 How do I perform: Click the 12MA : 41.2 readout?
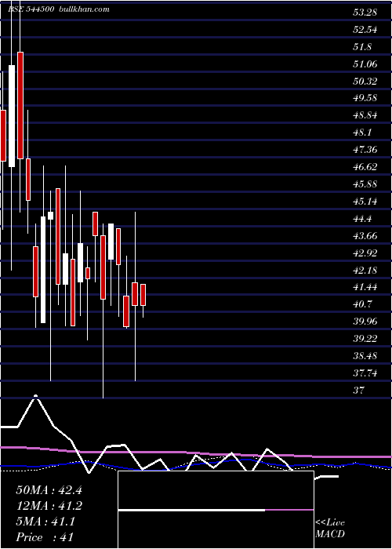point(49,506)
